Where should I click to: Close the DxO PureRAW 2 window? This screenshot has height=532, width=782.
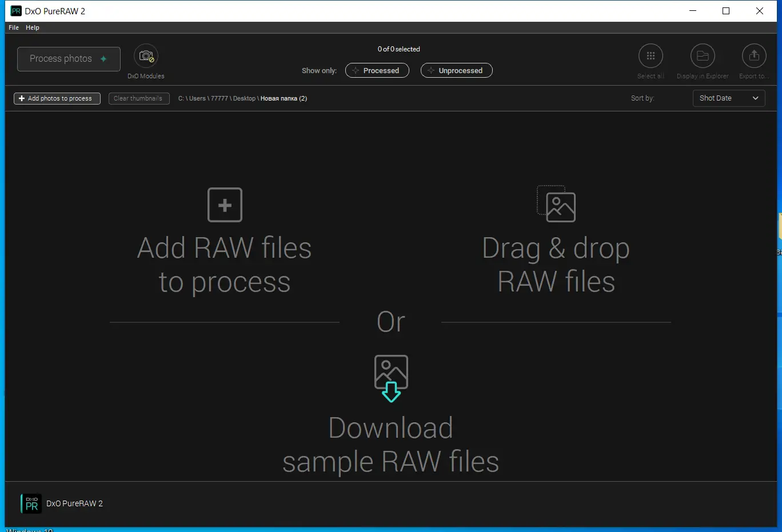tap(760, 11)
